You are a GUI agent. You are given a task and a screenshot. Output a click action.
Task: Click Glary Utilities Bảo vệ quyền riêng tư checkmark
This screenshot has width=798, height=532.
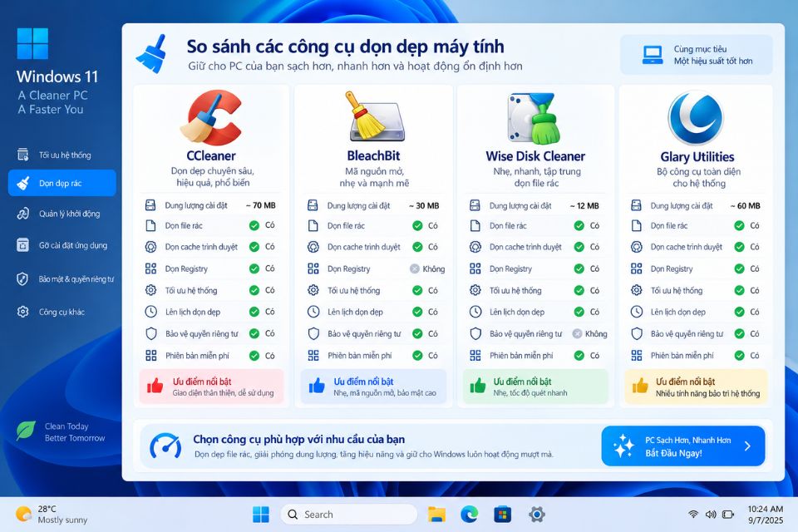coord(740,333)
